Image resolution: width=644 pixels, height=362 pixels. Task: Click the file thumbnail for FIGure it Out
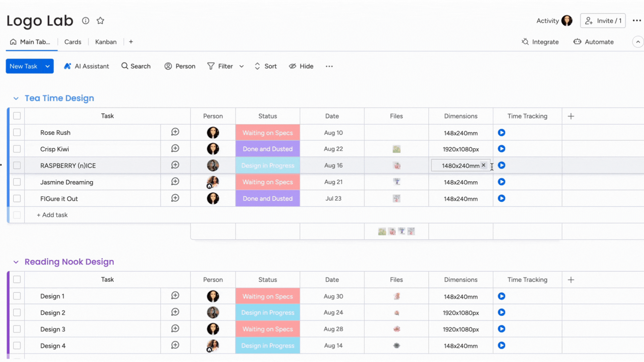396,198
